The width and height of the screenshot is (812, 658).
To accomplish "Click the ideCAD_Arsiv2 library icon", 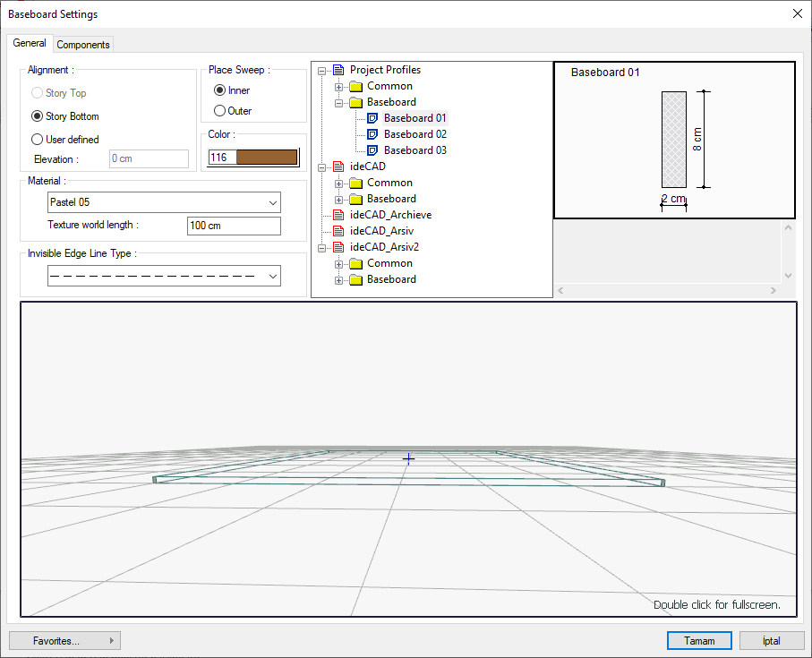I will pos(338,247).
